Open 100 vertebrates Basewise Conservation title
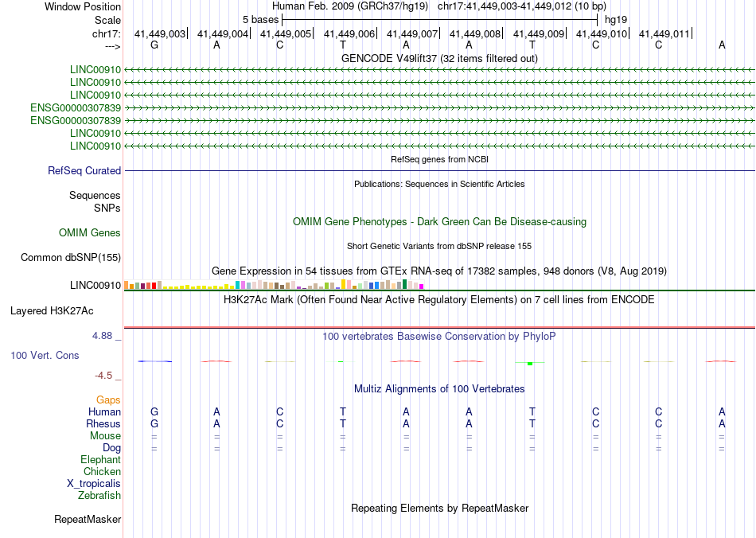This screenshot has width=756, height=538. coord(439,337)
